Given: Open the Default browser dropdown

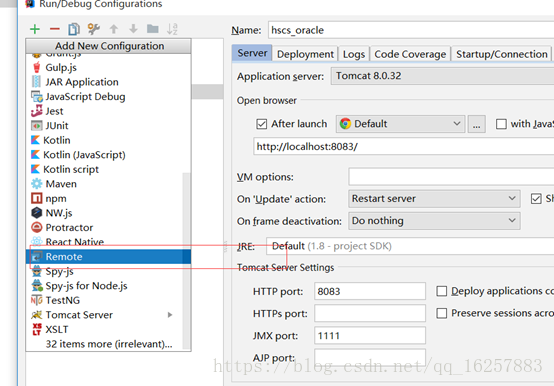Looking at the screenshot, I should tap(400, 124).
